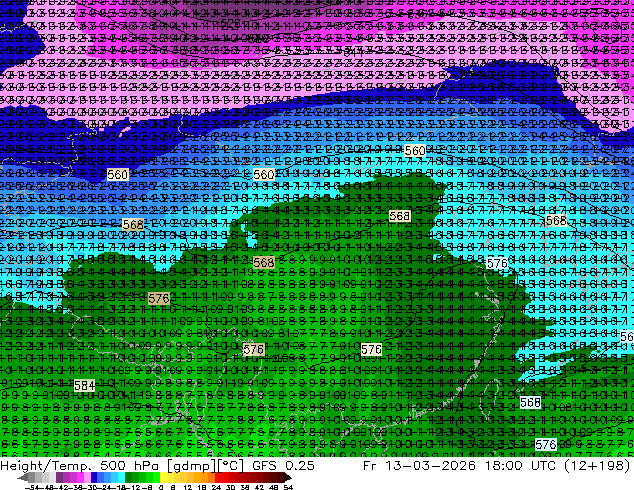Click the '18:00' time value
Viewport: 634px width, 490px height.
(503, 466)
